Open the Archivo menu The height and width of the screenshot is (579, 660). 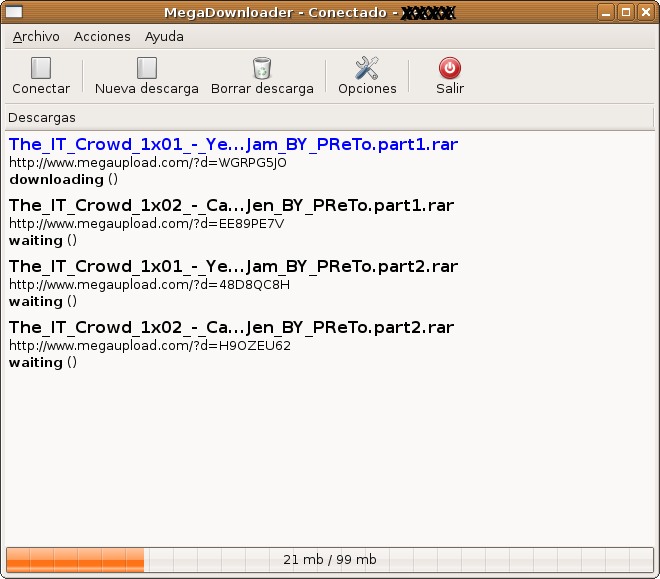[36, 37]
